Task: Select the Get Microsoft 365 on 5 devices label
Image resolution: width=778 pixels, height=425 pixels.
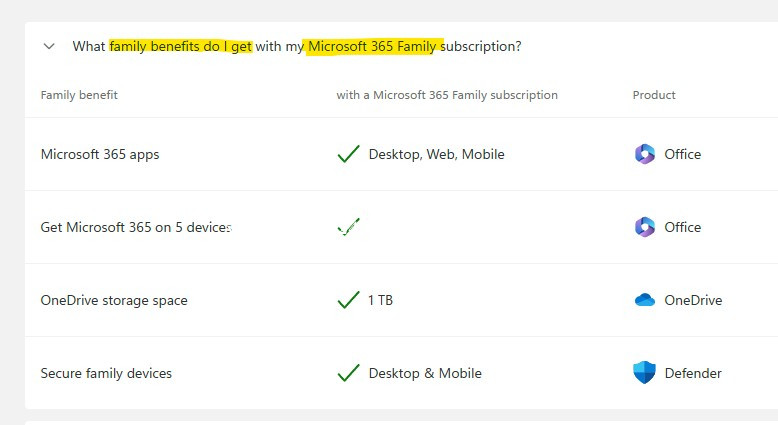Action: click(136, 227)
